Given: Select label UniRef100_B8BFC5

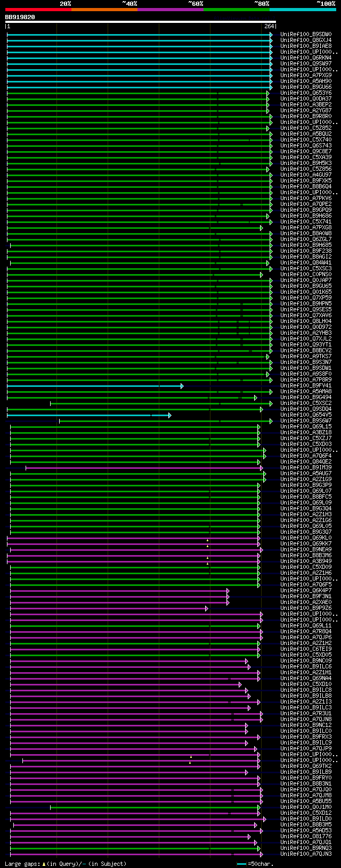Looking at the screenshot, I should tap(306, 497).
